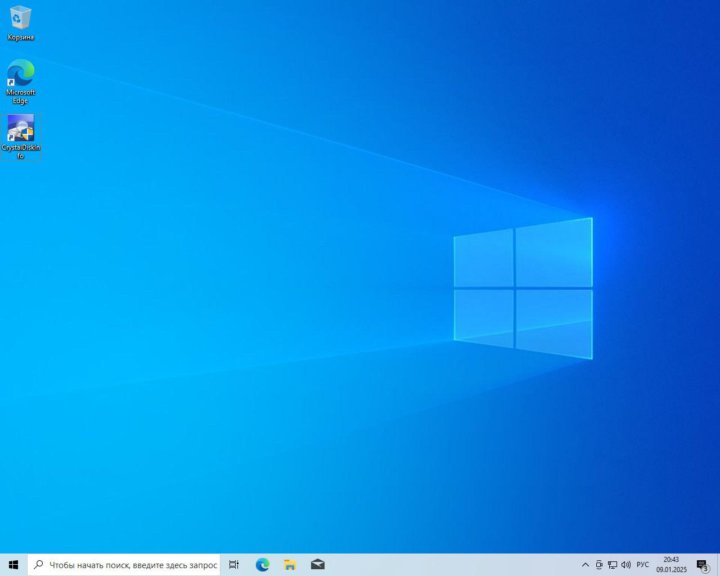
Task: Expand the hidden tray icons chevron
Action: (x=586, y=565)
